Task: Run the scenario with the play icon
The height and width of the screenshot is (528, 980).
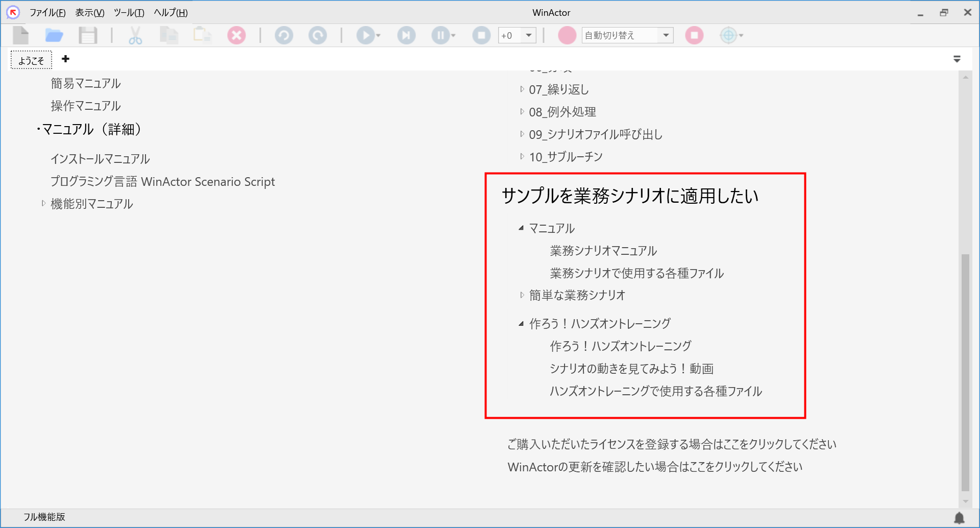Action: (365, 35)
